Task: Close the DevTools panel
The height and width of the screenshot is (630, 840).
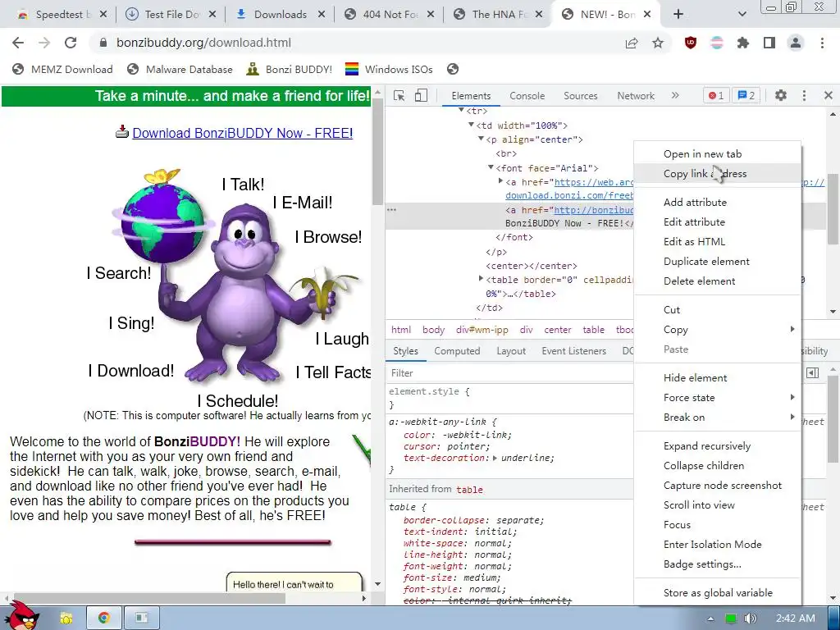Action: [x=829, y=95]
